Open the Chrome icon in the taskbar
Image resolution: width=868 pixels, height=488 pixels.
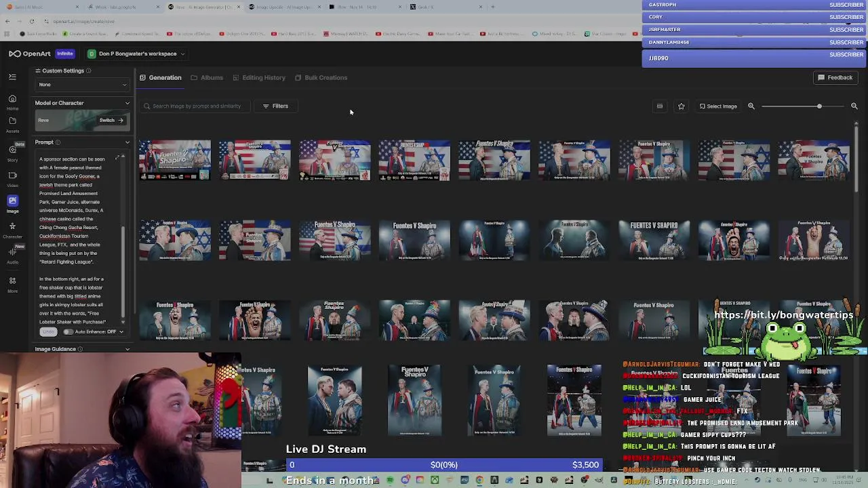pos(479,481)
